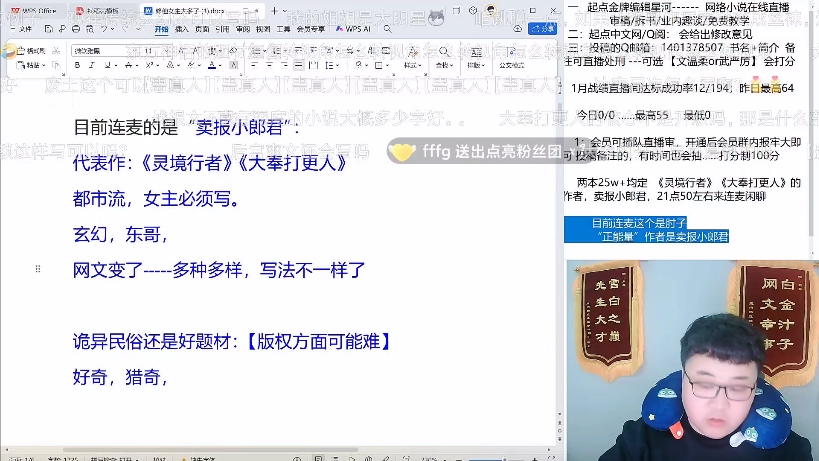Toggle center alignment button
This screenshot has height=461, width=819.
(269, 65)
